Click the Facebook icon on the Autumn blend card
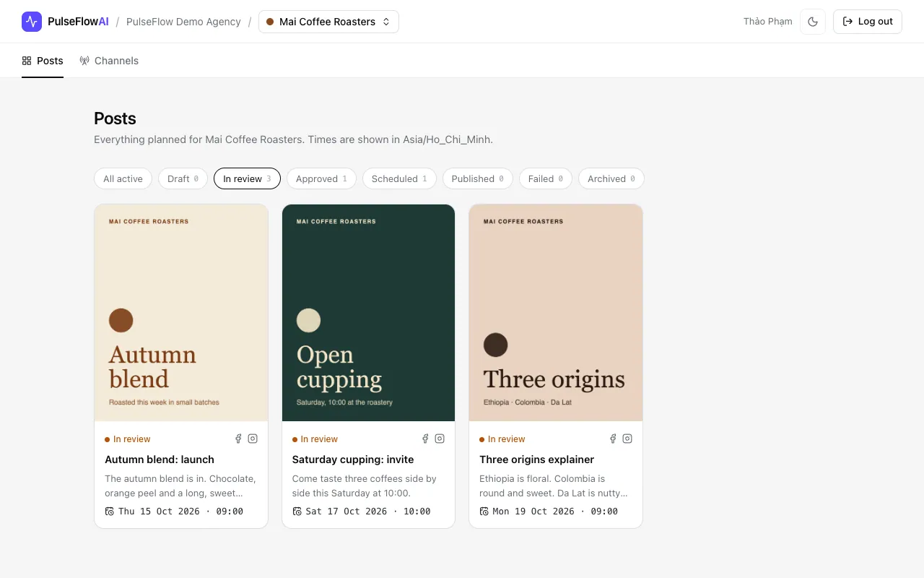 click(239, 439)
